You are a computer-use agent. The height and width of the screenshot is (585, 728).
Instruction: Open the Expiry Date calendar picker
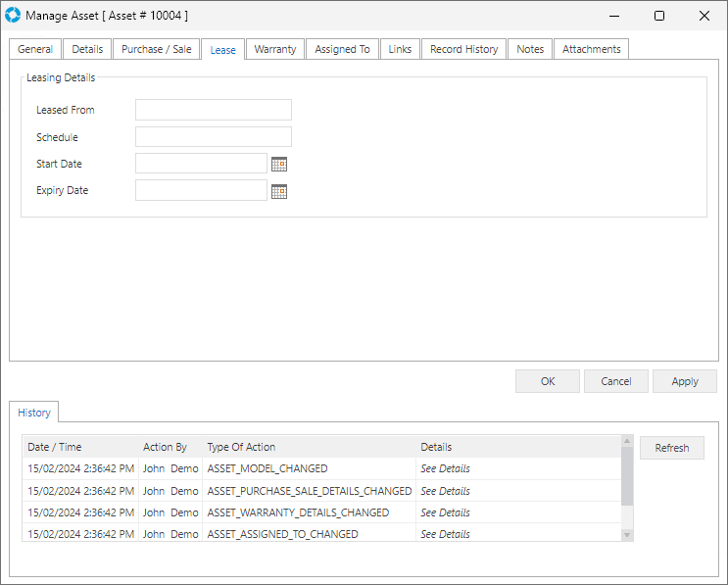tap(279, 191)
